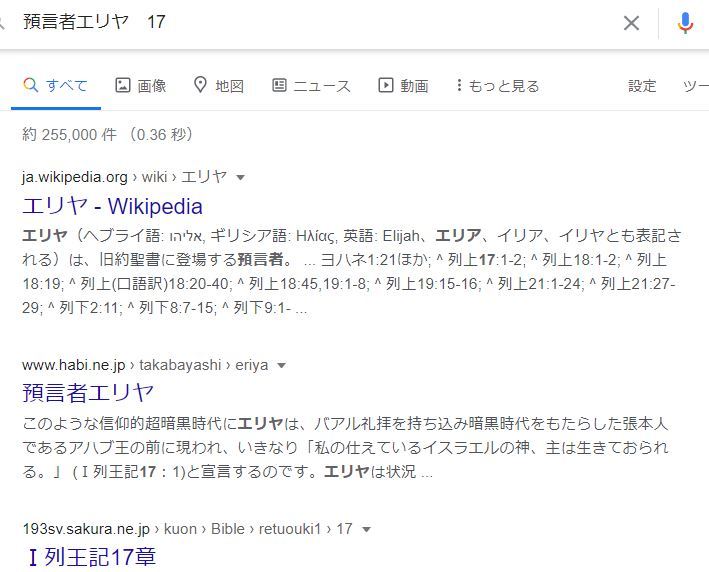The image size is (709, 572).
Task: Click the search box containing 預言者エリヤ 17
Action: pyautogui.click(x=317, y=22)
